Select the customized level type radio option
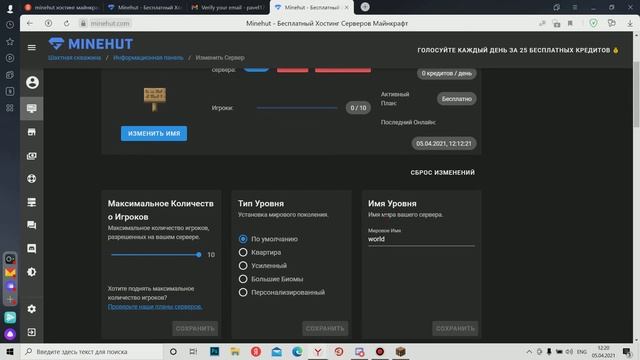 [x=243, y=292]
